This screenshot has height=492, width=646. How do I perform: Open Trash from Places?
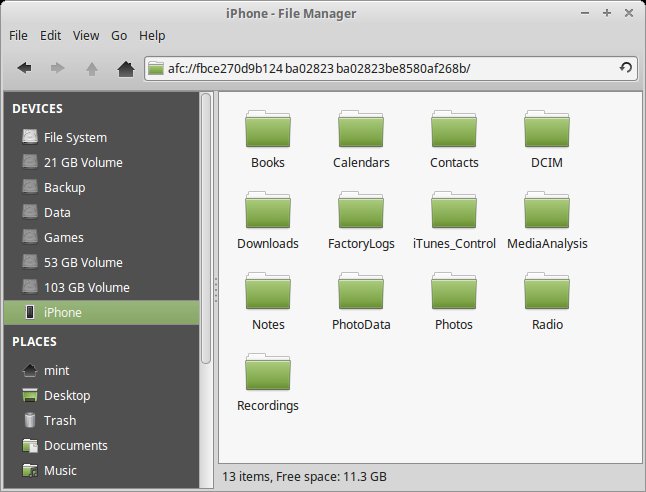click(60, 420)
